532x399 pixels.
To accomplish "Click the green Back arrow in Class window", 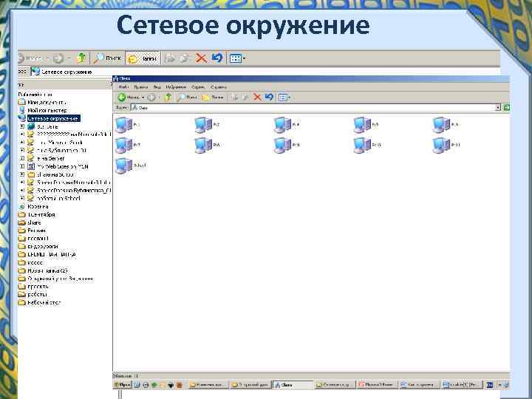I will click(x=122, y=98).
